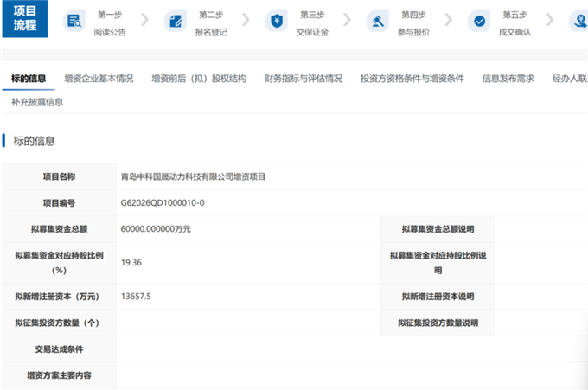588x390 pixels.
Task: Click the 项目流程 blue badge
Action: tap(25, 18)
